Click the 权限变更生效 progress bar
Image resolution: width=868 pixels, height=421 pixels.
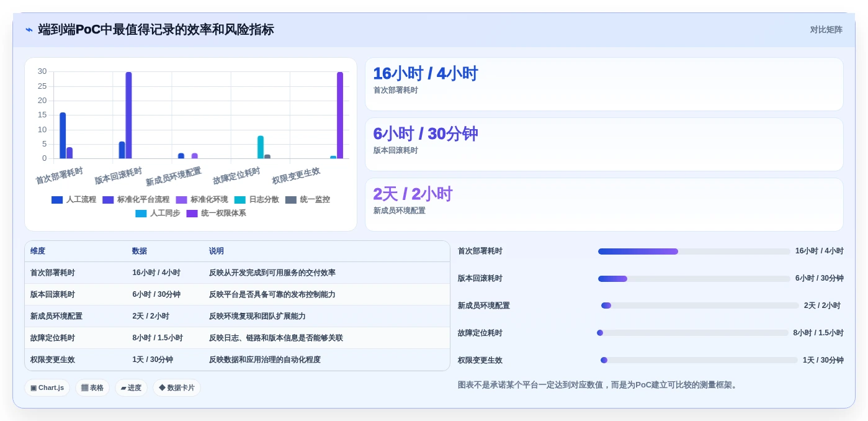point(699,361)
